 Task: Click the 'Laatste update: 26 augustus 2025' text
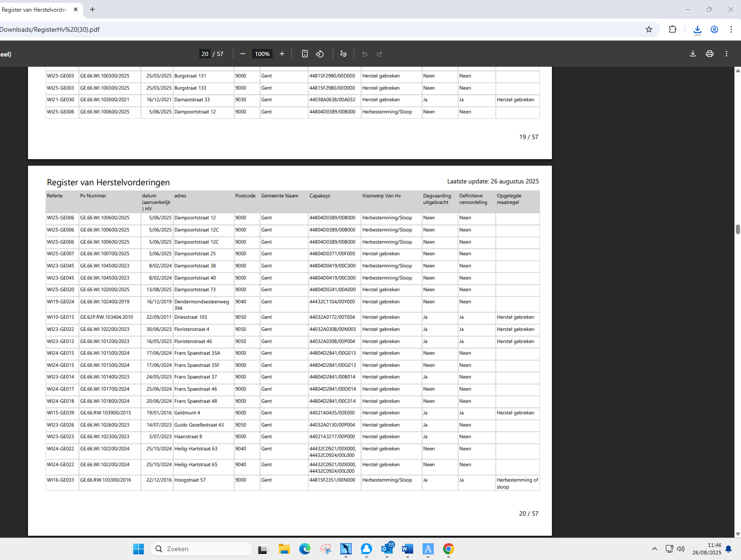[x=493, y=182]
